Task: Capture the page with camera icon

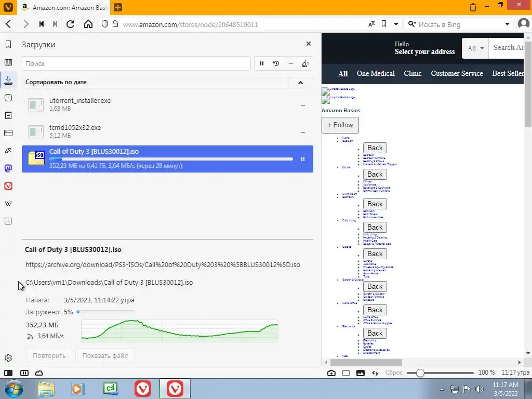Action: [x=331, y=373]
